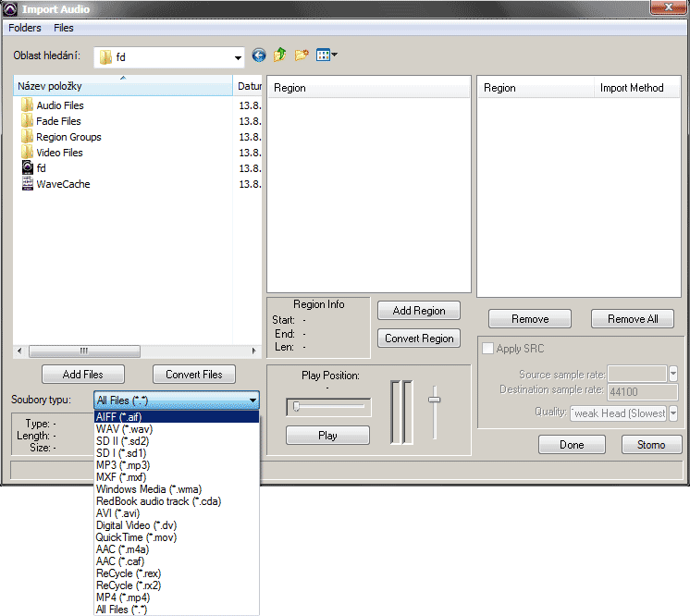The width and height of the screenshot is (690, 616).
Task: Choose Digital Video (*.dv) file type
Action: point(177,525)
